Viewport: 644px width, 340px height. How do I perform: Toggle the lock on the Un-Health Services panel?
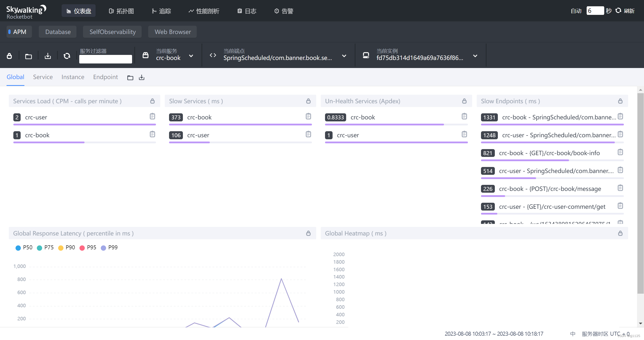pyautogui.click(x=464, y=101)
